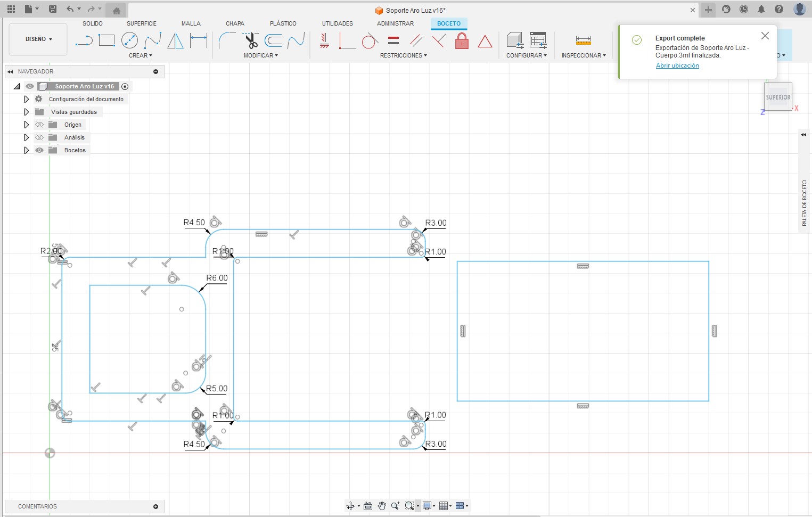
Task: Select the Spline creation tool
Action: [x=153, y=40]
